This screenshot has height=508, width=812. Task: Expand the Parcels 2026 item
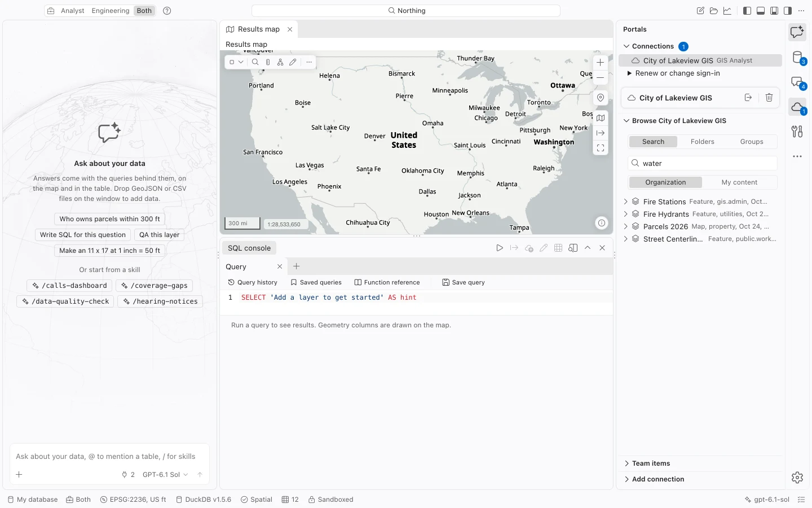pos(626,226)
